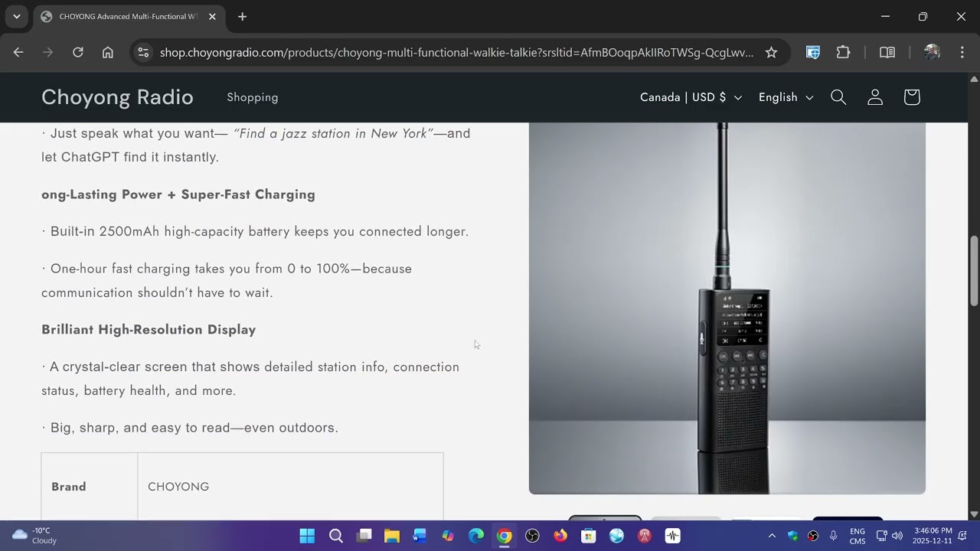Open the shopping cart icon
The width and height of the screenshot is (980, 551).
coord(911,97)
